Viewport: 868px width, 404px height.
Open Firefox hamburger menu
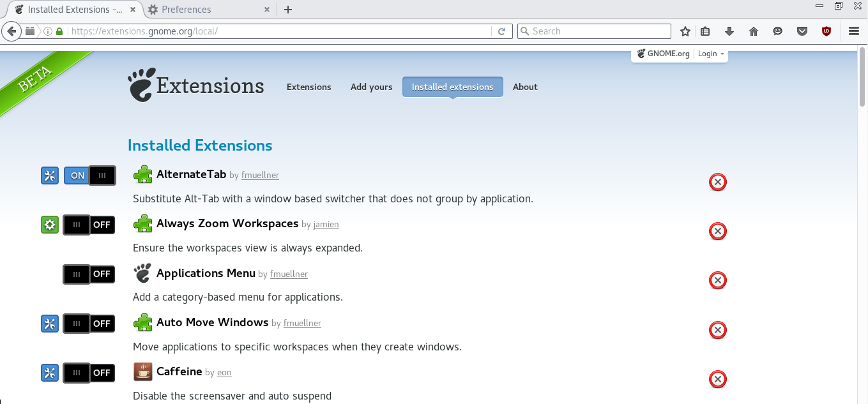[854, 31]
